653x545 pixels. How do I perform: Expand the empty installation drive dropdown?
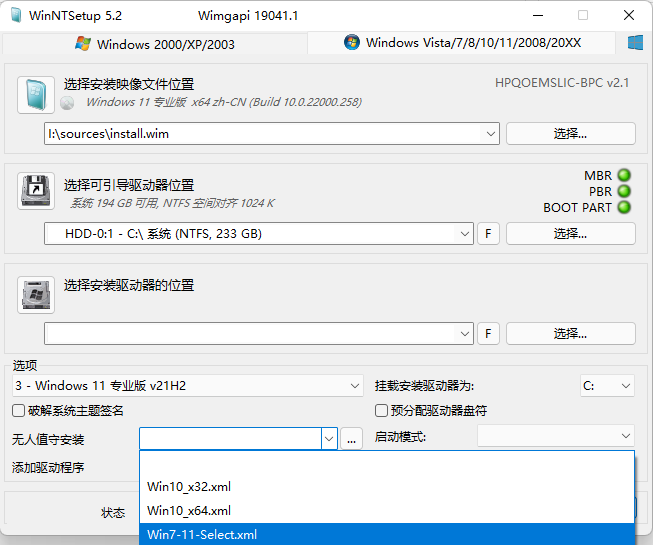coord(465,333)
